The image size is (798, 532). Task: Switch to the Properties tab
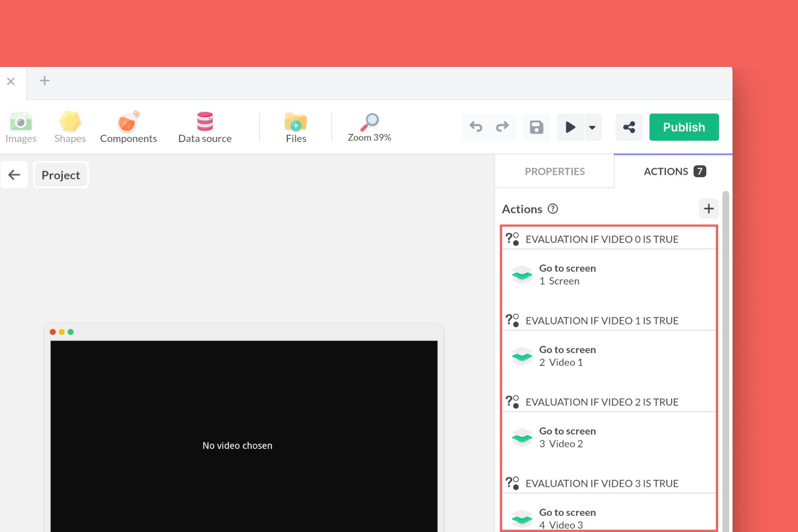(x=554, y=171)
